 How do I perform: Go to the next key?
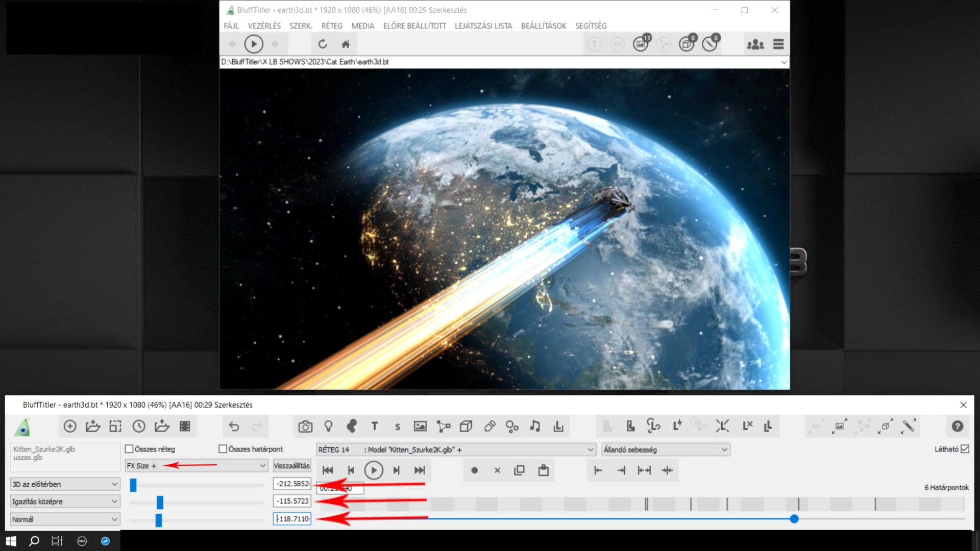pyautogui.click(x=397, y=470)
